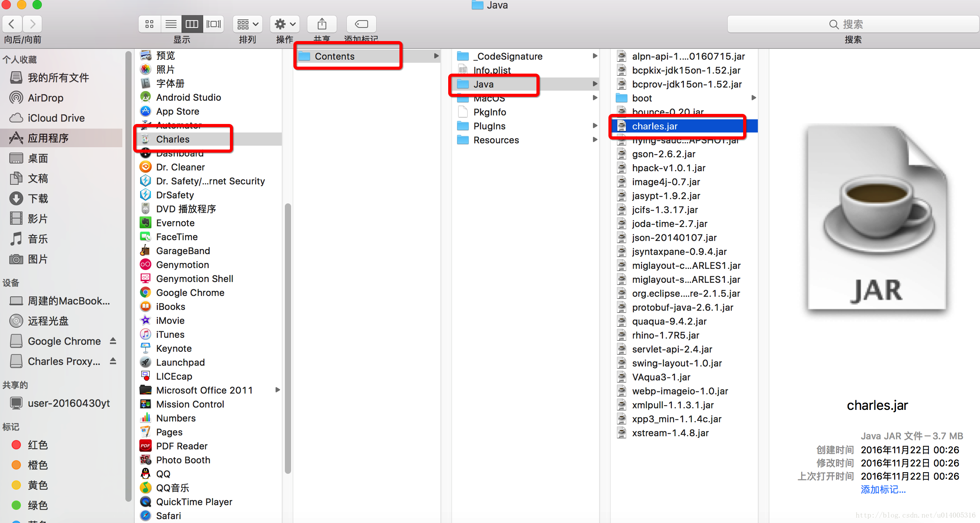Select the Charles app
Image resolution: width=980 pixels, height=523 pixels.
(209, 139)
